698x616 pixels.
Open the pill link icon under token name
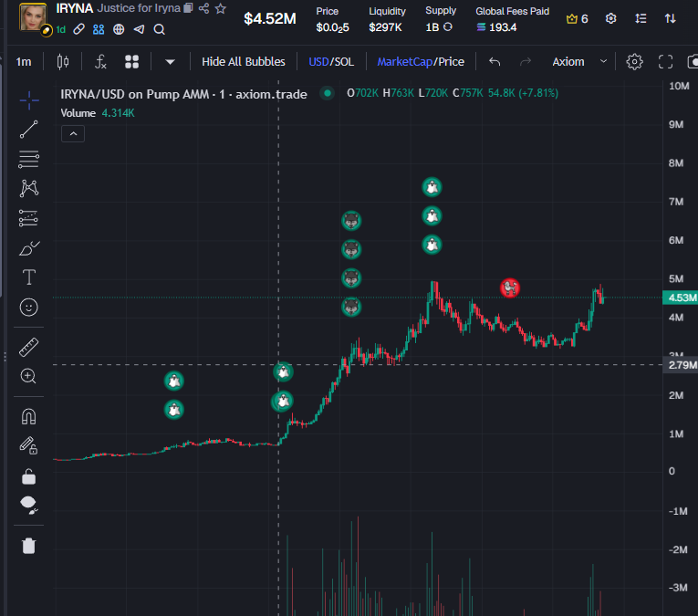78,29
